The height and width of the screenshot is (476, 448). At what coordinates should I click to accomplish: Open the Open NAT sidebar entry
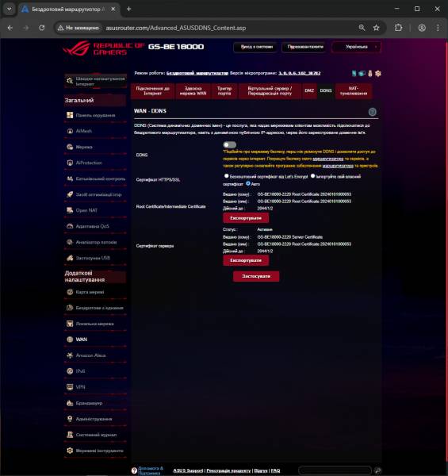95,210
